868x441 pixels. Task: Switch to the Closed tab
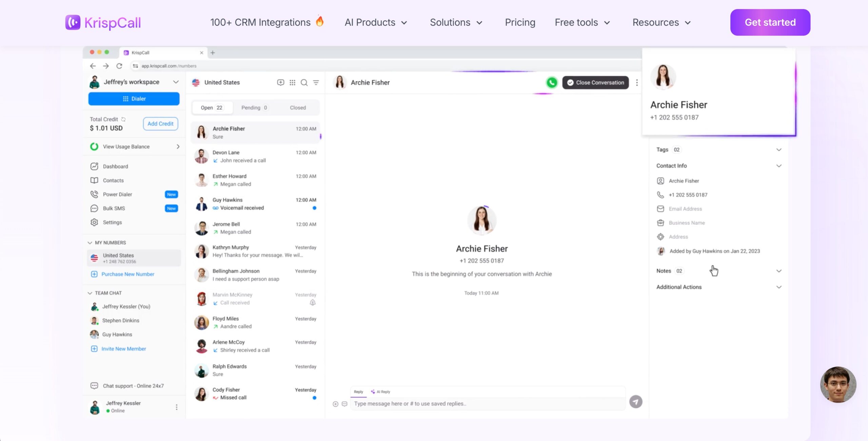coord(298,107)
